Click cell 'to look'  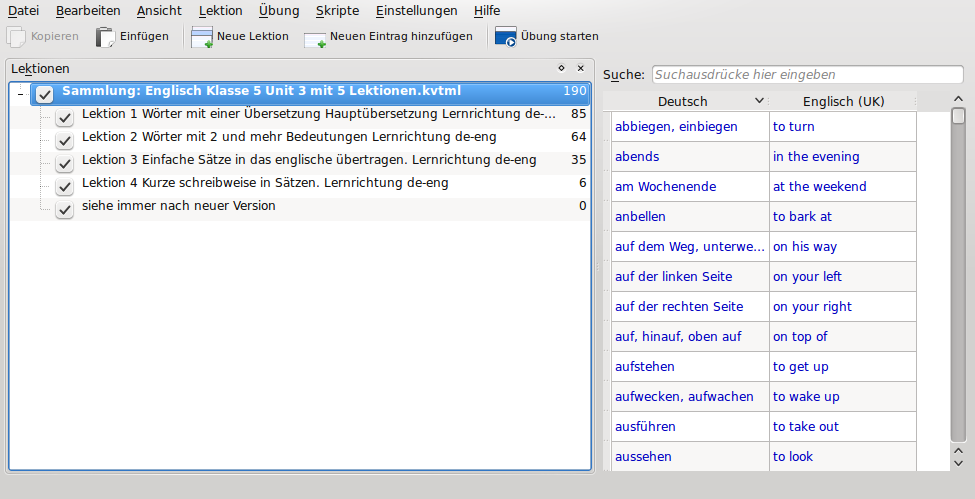(843, 456)
